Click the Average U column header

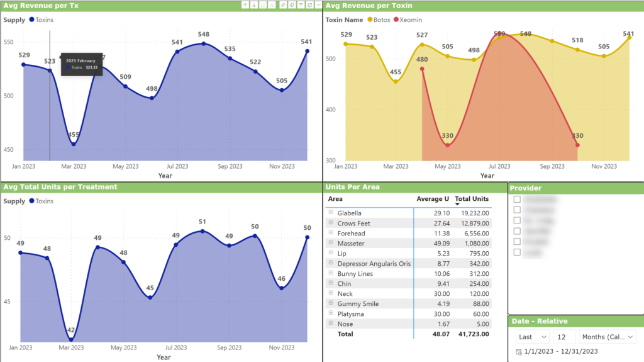[433, 199]
